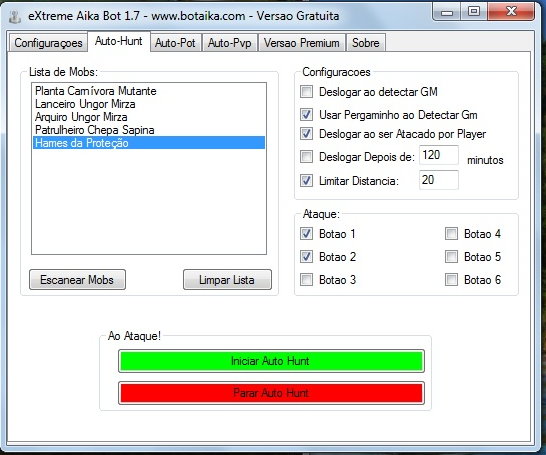Screen dimensions: 546x455
Task: Select Planta Carnívora Mutante in mob list
Action: pos(149,91)
